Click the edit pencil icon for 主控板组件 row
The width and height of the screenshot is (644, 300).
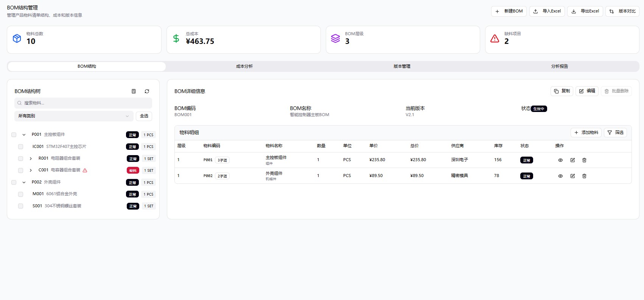[x=572, y=160]
